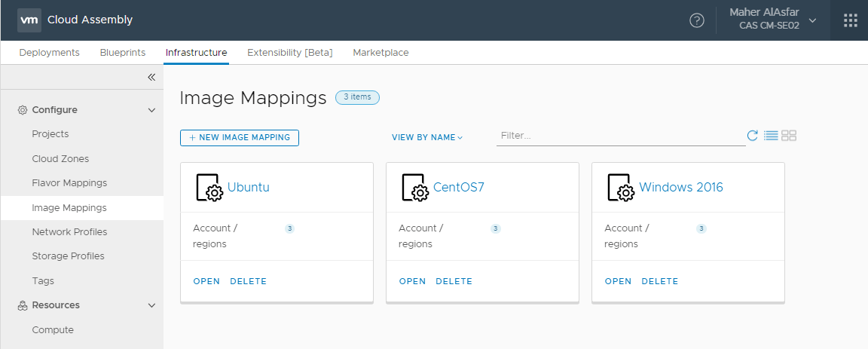The height and width of the screenshot is (349, 868).
Task: Switch to the Blueprints tab
Action: coord(122,53)
